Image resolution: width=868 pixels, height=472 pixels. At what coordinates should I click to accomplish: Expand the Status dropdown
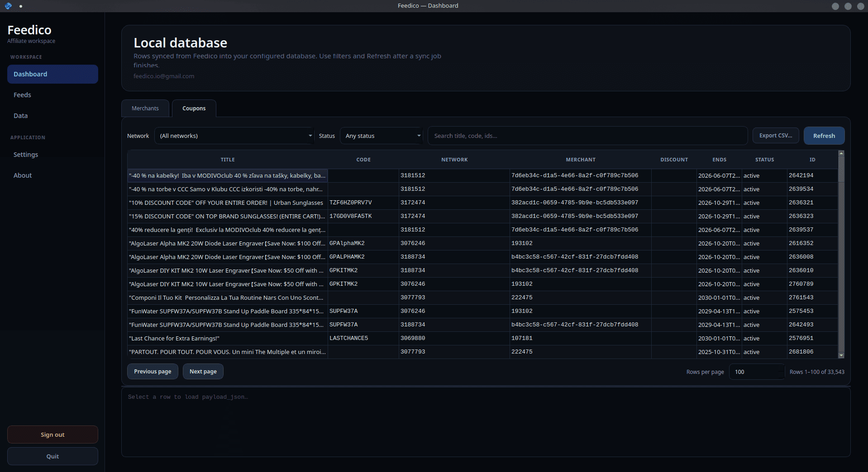point(381,136)
